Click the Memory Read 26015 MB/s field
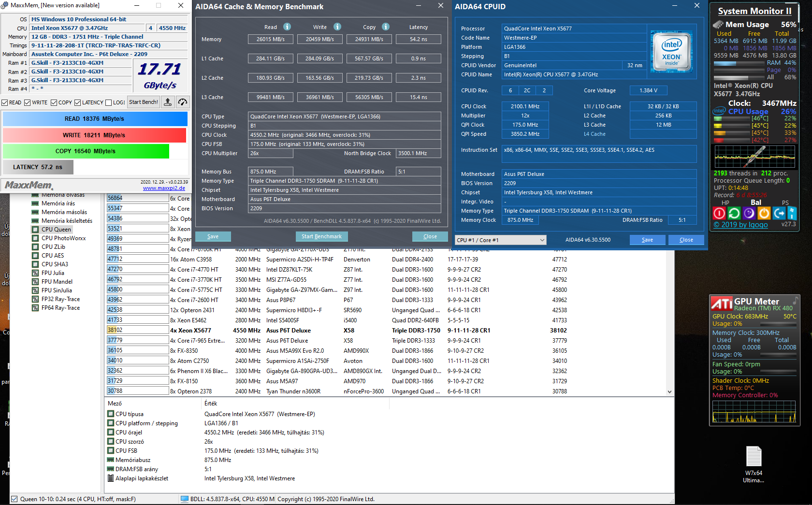This screenshot has height=505, width=812. click(x=271, y=39)
